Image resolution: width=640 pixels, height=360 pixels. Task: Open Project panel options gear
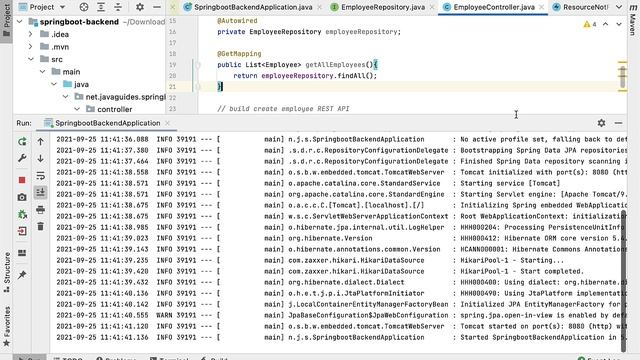coord(140,7)
